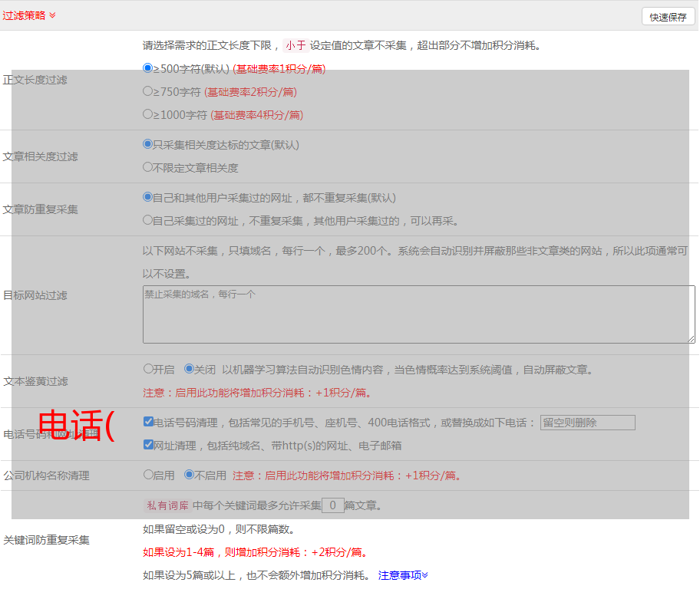Click the keyword article count field
Screen dimensions: 700x589
point(332,505)
